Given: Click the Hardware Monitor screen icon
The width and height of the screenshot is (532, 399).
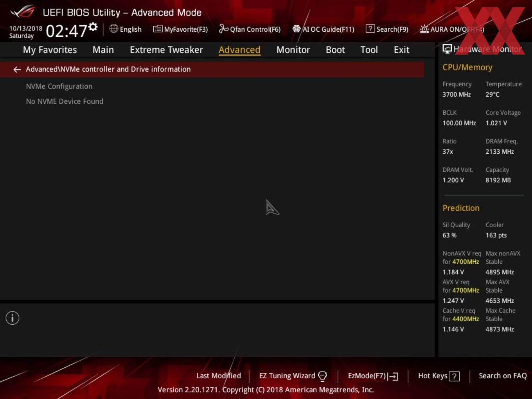Looking at the screenshot, I should click(447, 49).
